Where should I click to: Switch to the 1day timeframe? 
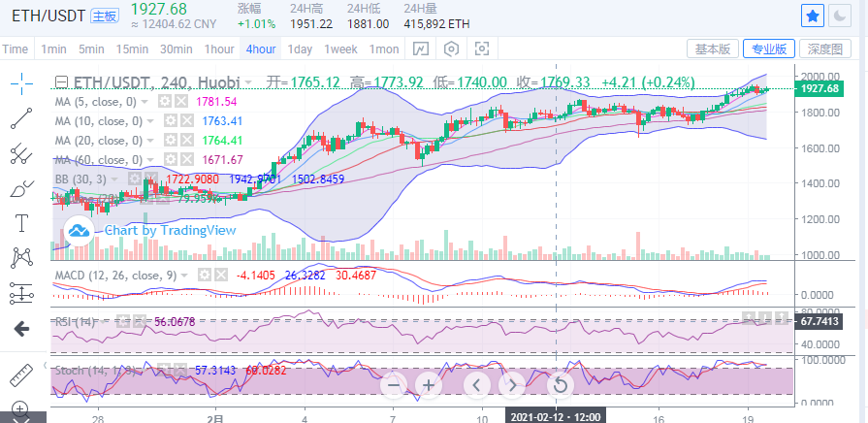coord(300,49)
